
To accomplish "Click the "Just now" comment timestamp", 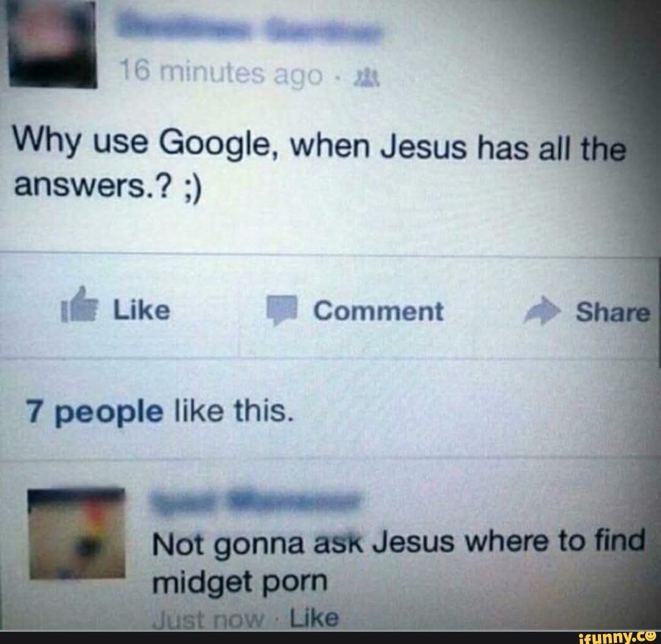I will click(x=209, y=619).
